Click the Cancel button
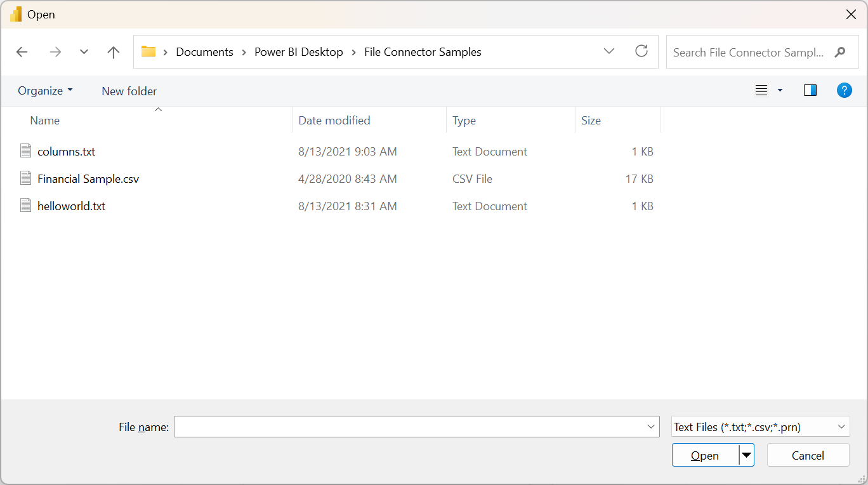The image size is (868, 485). click(808, 455)
